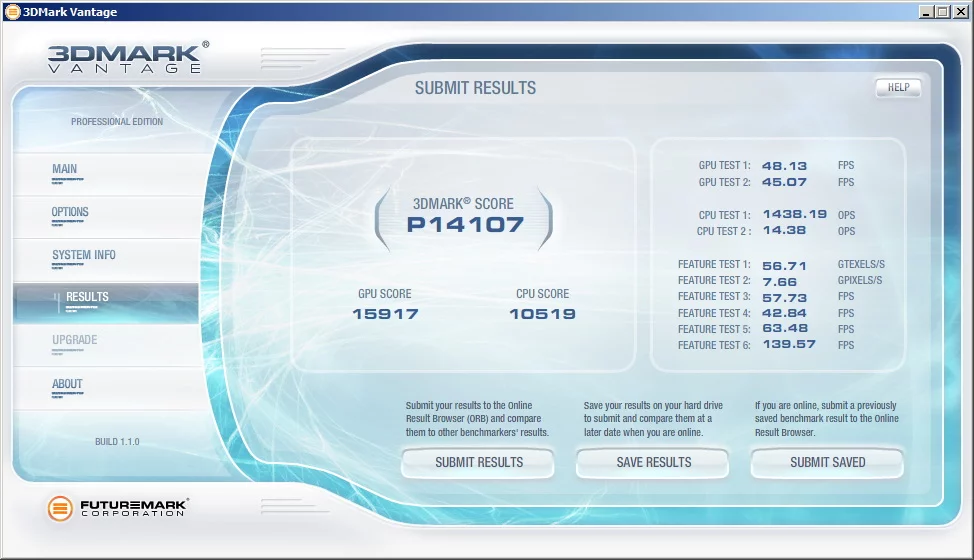The width and height of the screenshot is (974, 560).
Task: Click the Submit Saved button
Action: (827, 463)
